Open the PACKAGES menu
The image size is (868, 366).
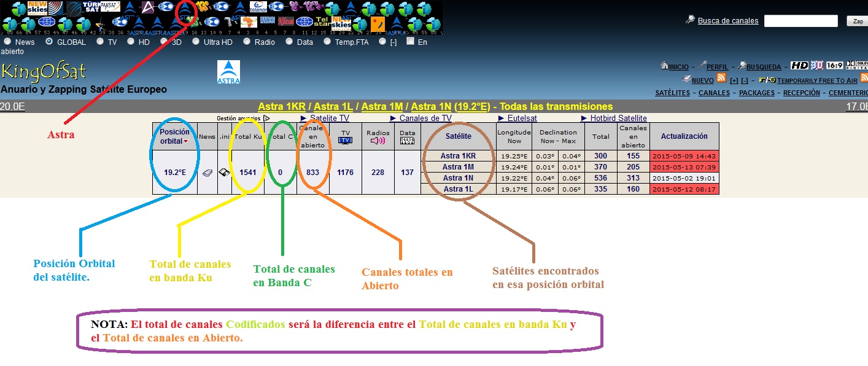tap(757, 93)
